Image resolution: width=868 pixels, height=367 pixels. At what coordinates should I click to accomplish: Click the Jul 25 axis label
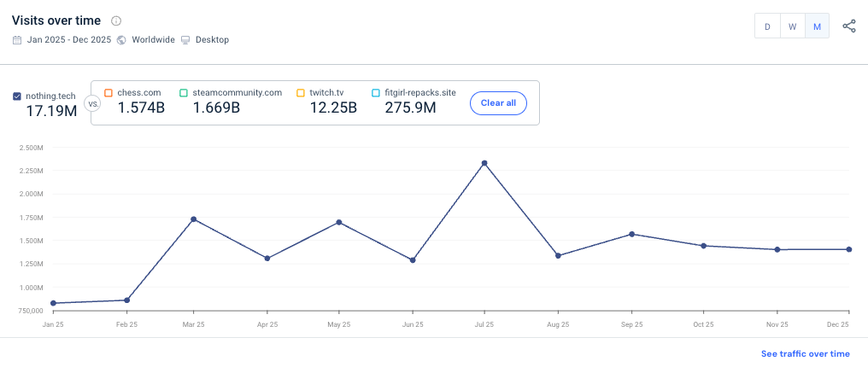(x=484, y=325)
